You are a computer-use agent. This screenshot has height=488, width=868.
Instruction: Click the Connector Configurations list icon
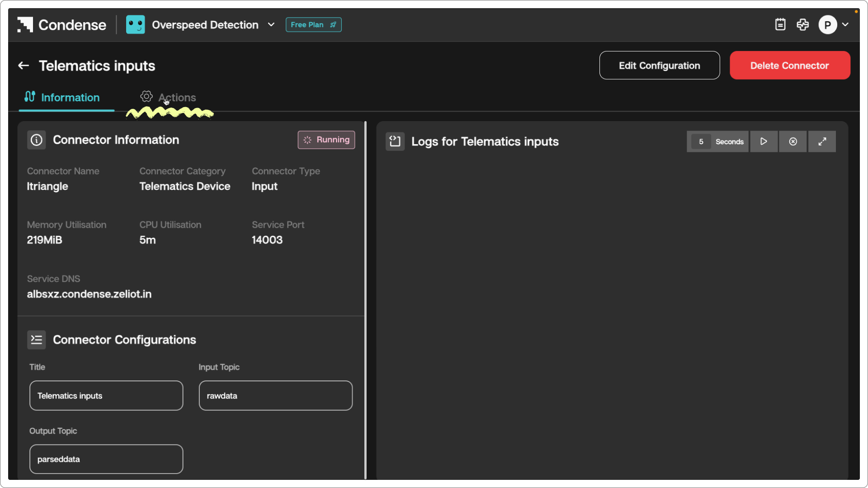(37, 340)
